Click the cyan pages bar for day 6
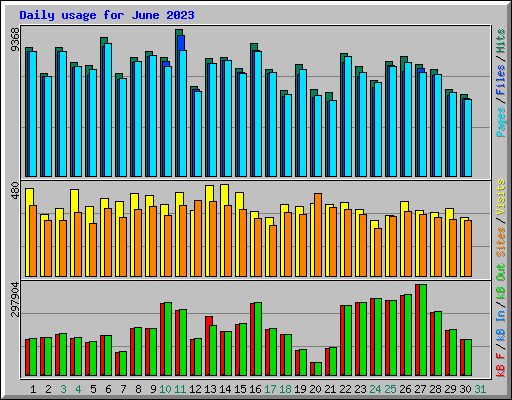This screenshot has height=400, width=512. point(108,110)
